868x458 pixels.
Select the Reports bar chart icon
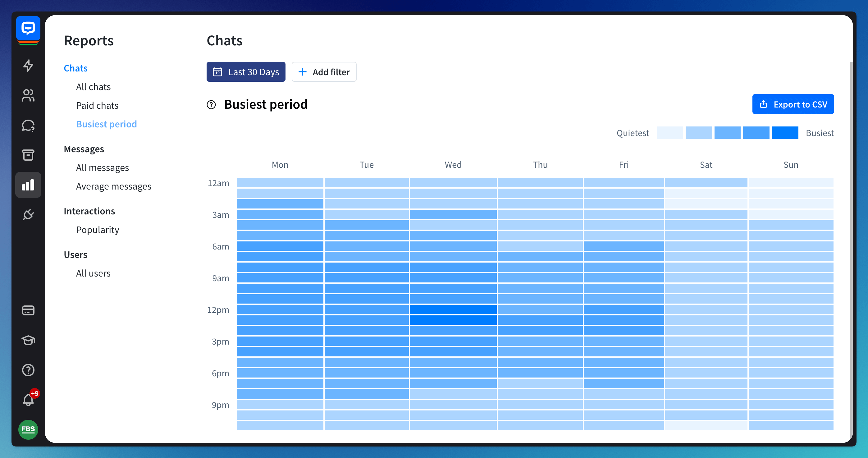(28, 185)
